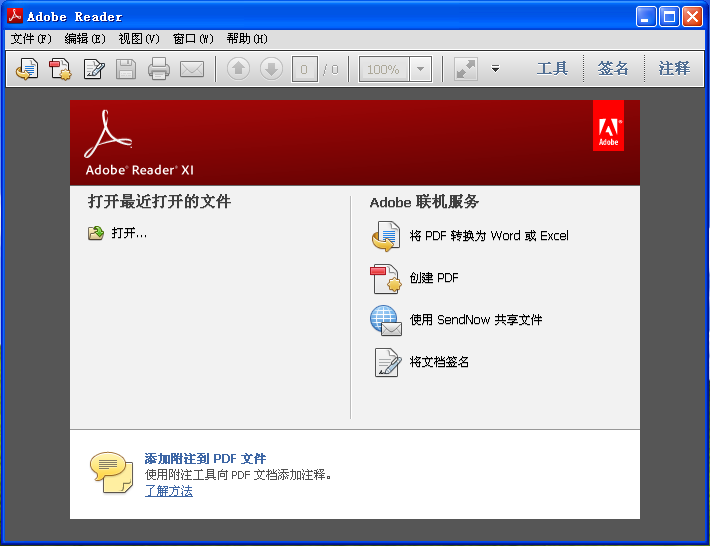This screenshot has width=710, height=546.
Task: Click the sign document toolbar icon
Action: tap(94, 69)
